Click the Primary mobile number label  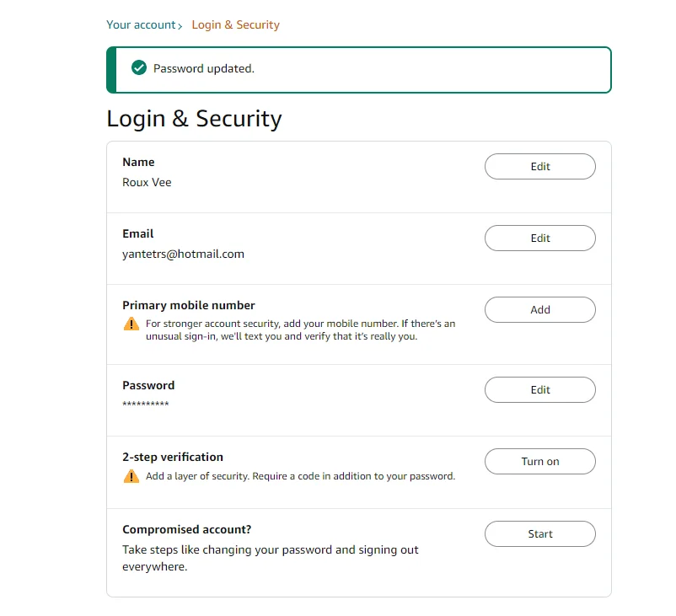[189, 305]
